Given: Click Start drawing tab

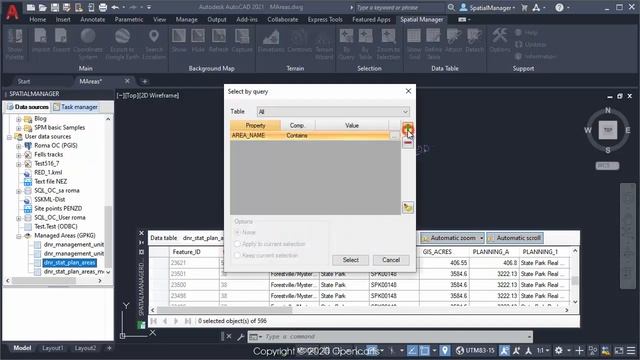Looking at the screenshot, I should coord(24,81).
